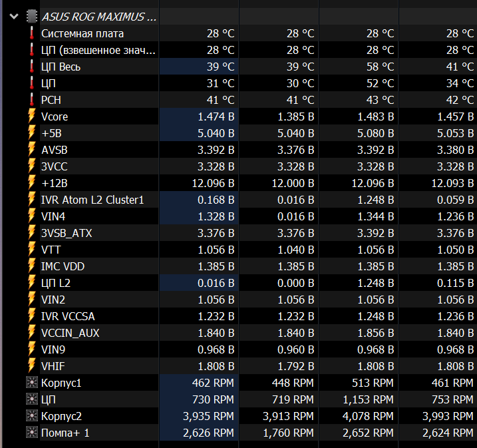The image size is (477, 448).
Task: Select the PCH sensor label
Action: 51,100
